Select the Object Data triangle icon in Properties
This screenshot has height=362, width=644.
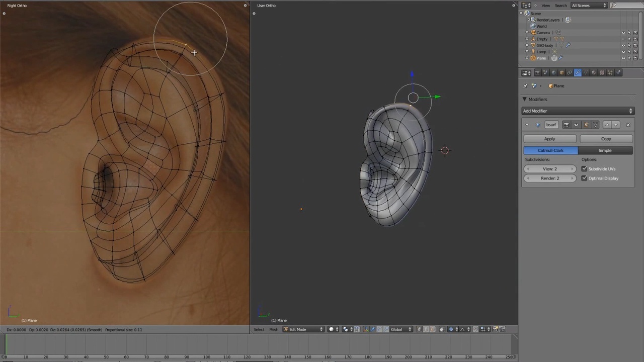[586, 72]
